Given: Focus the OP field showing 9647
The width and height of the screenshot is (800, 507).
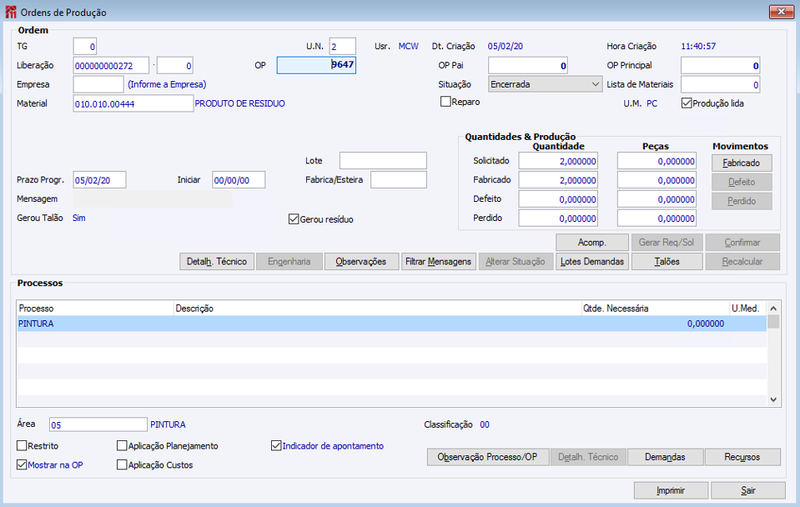Looking at the screenshot, I should pos(316,65).
